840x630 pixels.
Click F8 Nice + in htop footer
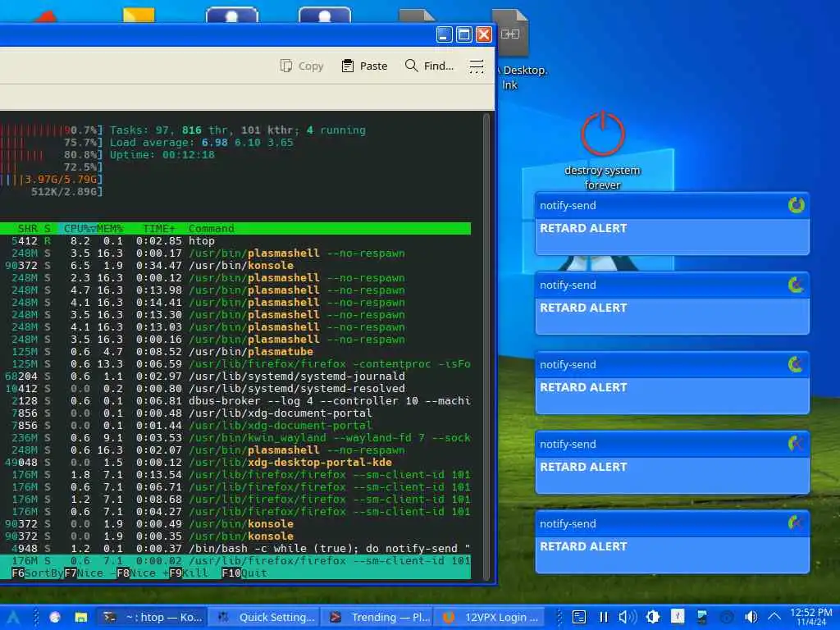click(x=142, y=573)
